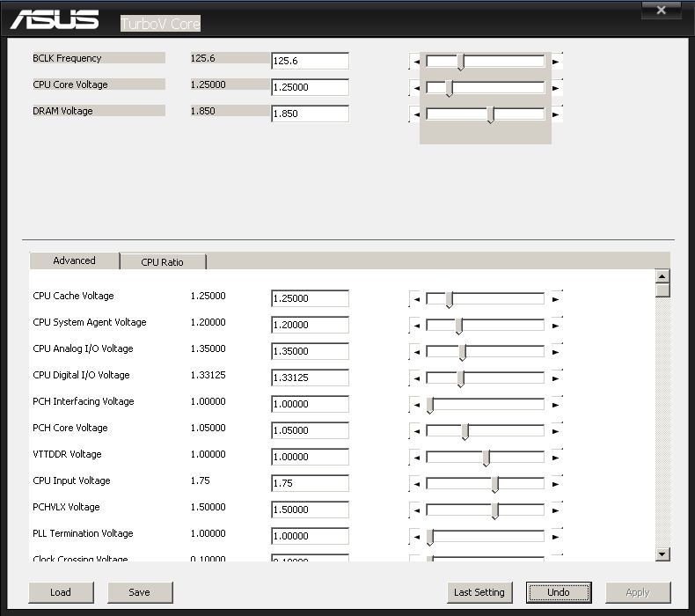
Task: Click the BCLK Frequency value input field
Action: (310, 62)
